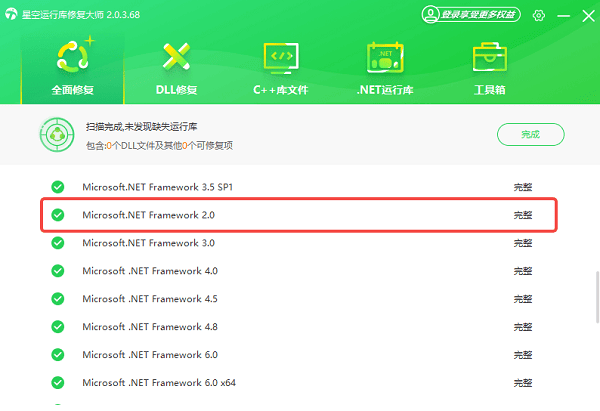600x411 pixels.
Task: Click check icon beside Framework 4.8
Action: pyautogui.click(x=58, y=327)
